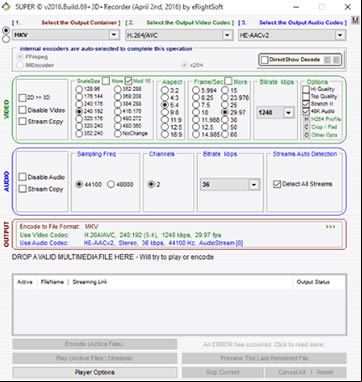The width and height of the screenshot is (362, 382).
Task: Click the 'Encode to File Format: MKV' line
Action: (59, 227)
